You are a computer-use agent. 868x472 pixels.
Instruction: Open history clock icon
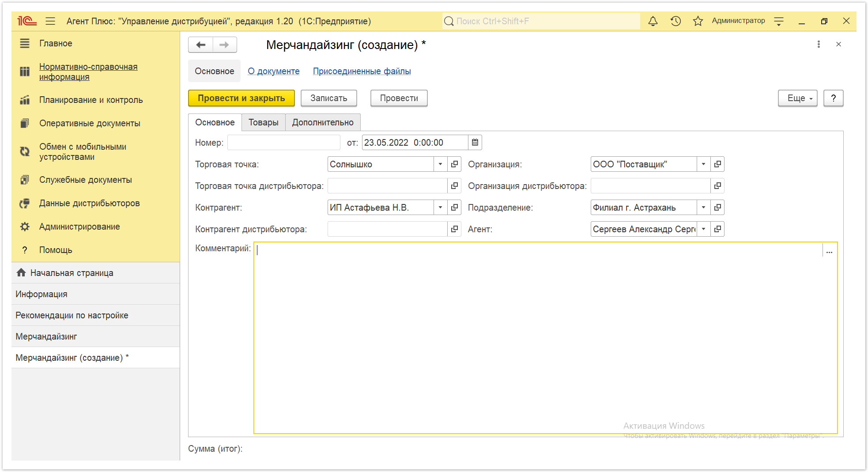click(676, 21)
